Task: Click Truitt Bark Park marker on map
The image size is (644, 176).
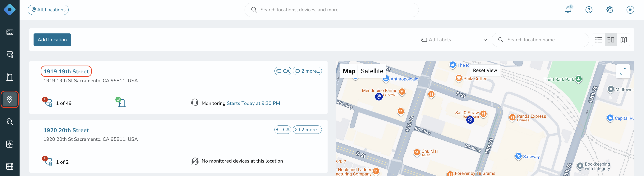Action: (x=578, y=79)
